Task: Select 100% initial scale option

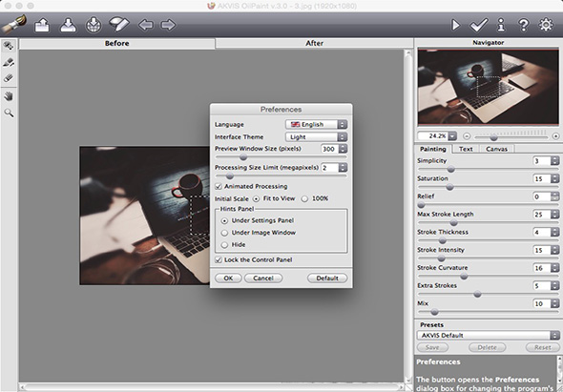Action: pyautogui.click(x=304, y=198)
